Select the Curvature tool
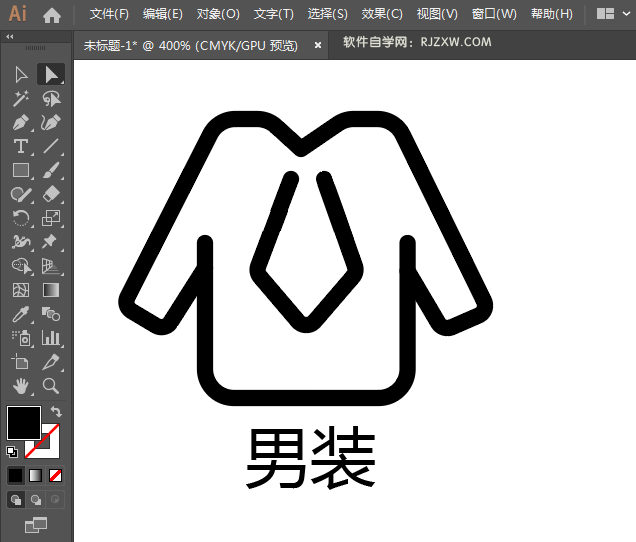This screenshot has width=636, height=542. tap(51, 122)
